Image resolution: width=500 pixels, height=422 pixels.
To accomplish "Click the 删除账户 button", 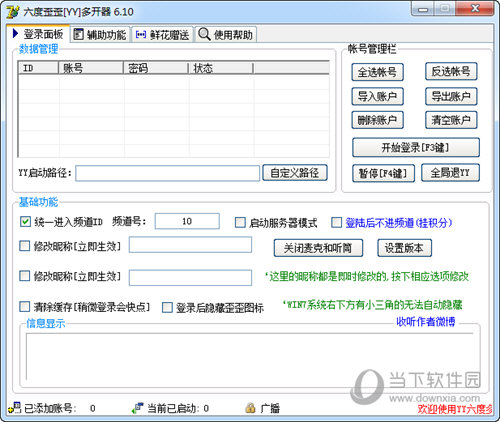I will [x=377, y=120].
